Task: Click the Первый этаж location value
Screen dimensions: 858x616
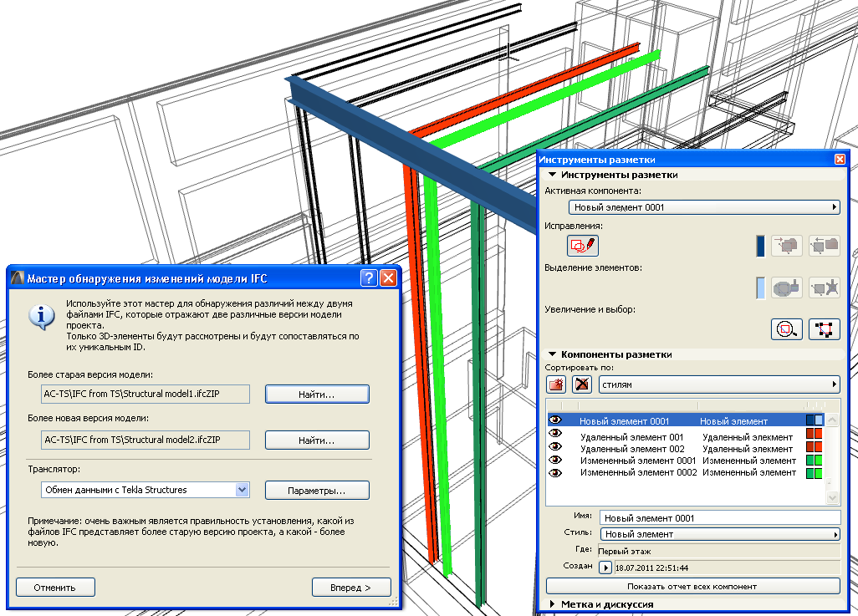Action: pyautogui.click(x=625, y=552)
